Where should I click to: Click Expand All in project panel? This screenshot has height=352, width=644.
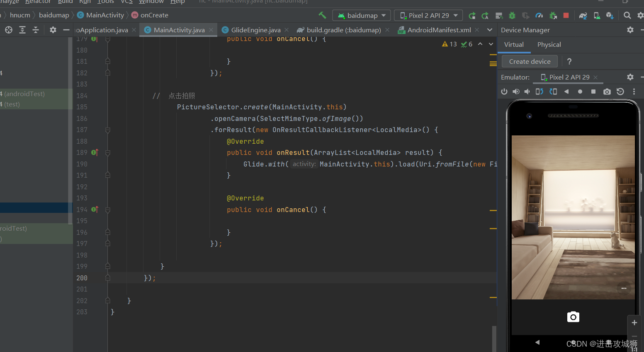[x=22, y=30]
